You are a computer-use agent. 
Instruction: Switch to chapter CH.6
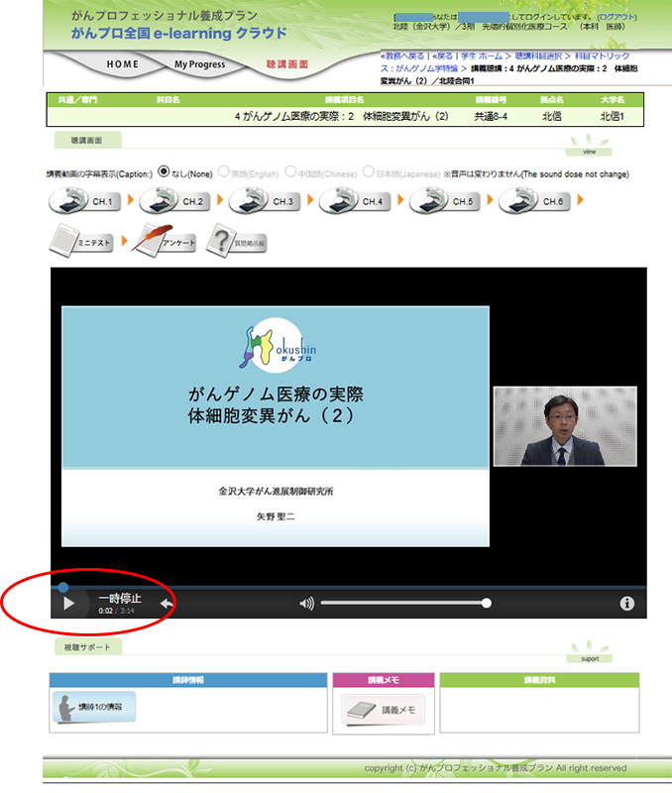pyautogui.click(x=536, y=201)
